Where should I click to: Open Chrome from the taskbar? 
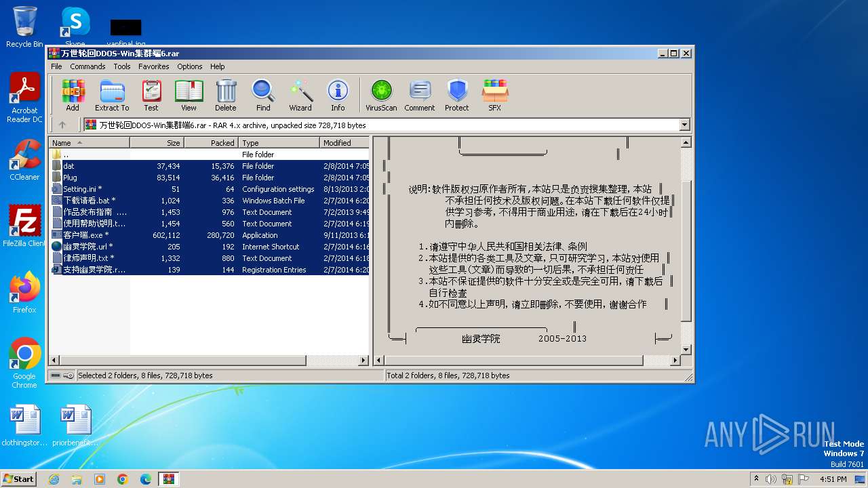coord(123,479)
